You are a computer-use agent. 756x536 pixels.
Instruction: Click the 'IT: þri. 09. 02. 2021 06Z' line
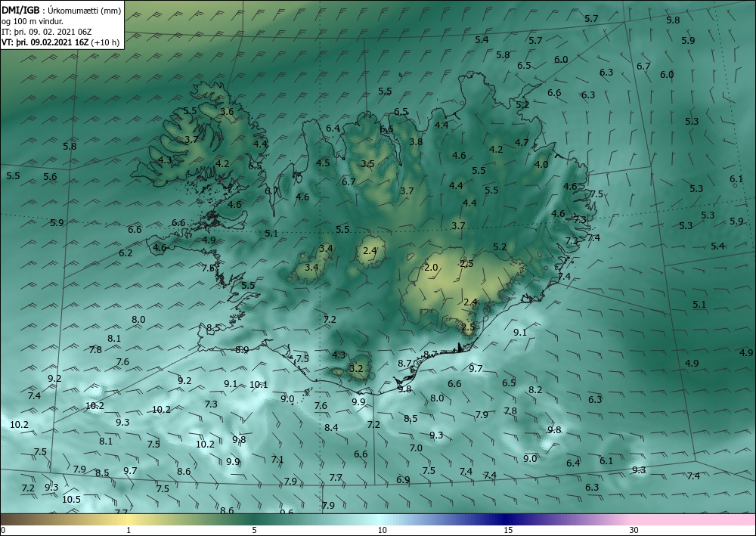(x=47, y=32)
